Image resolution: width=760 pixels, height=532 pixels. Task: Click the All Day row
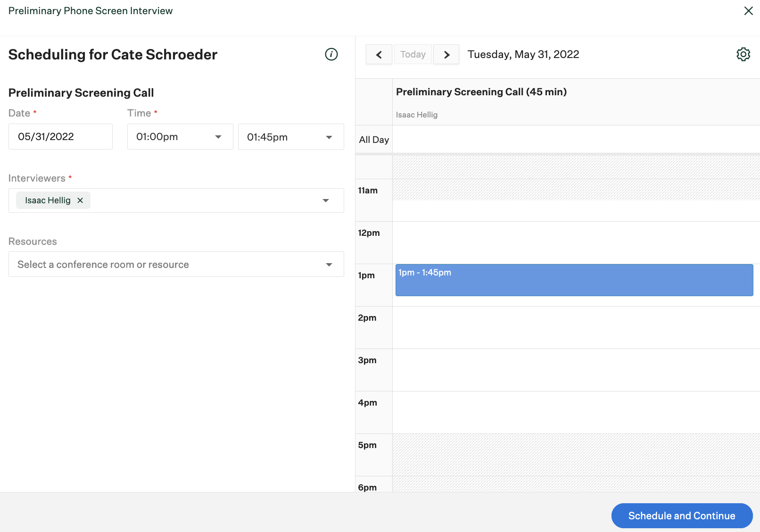pyautogui.click(x=575, y=140)
